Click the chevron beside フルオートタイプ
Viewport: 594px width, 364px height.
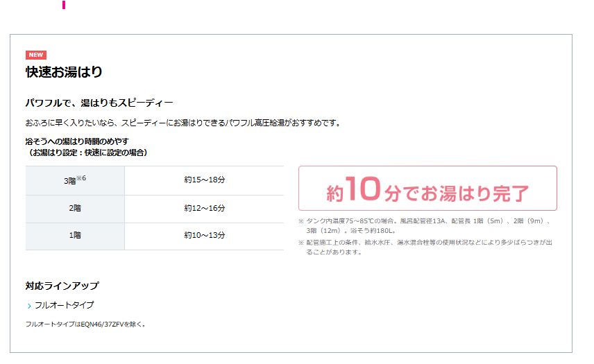pyautogui.click(x=29, y=306)
